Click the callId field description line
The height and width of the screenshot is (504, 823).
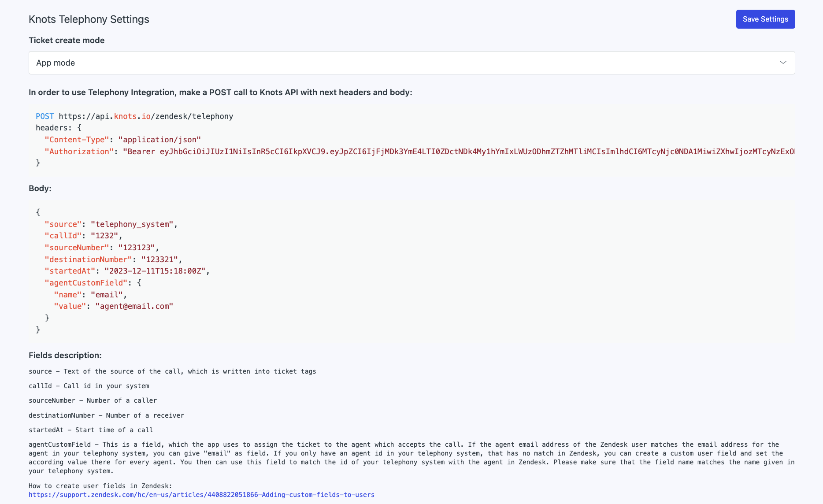click(x=89, y=386)
